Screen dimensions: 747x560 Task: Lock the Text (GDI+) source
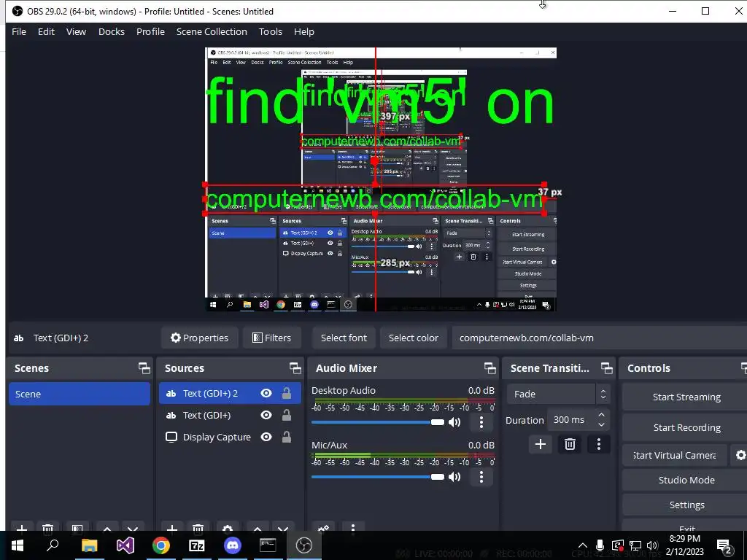286,415
